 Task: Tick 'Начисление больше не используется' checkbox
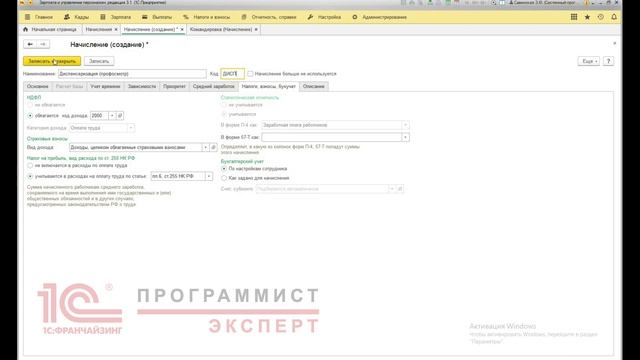tap(250, 74)
